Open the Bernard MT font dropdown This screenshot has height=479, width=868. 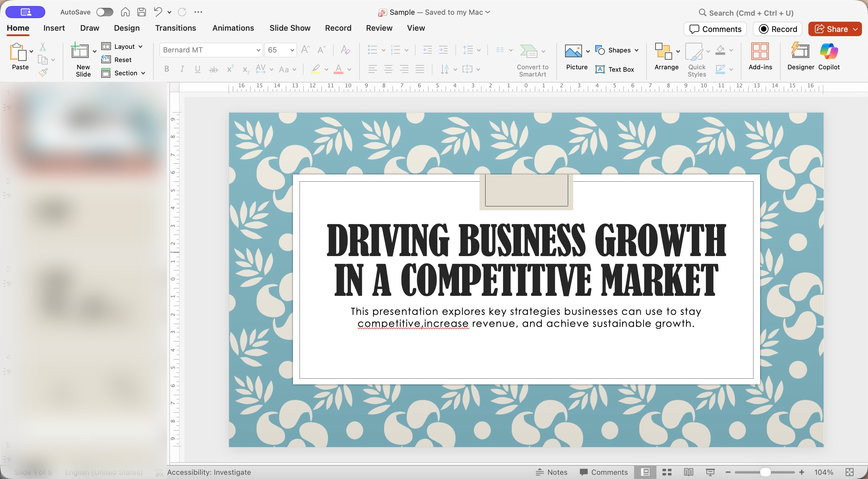[x=258, y=50]
